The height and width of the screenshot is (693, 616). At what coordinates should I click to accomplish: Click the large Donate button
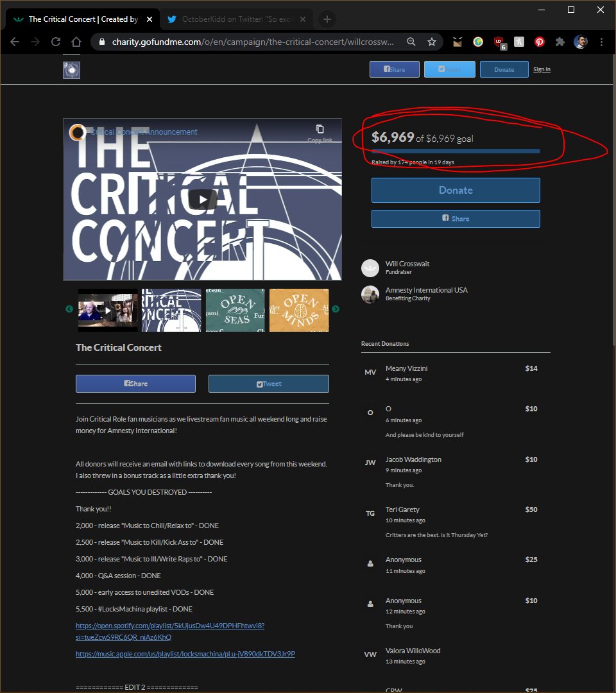456,190
